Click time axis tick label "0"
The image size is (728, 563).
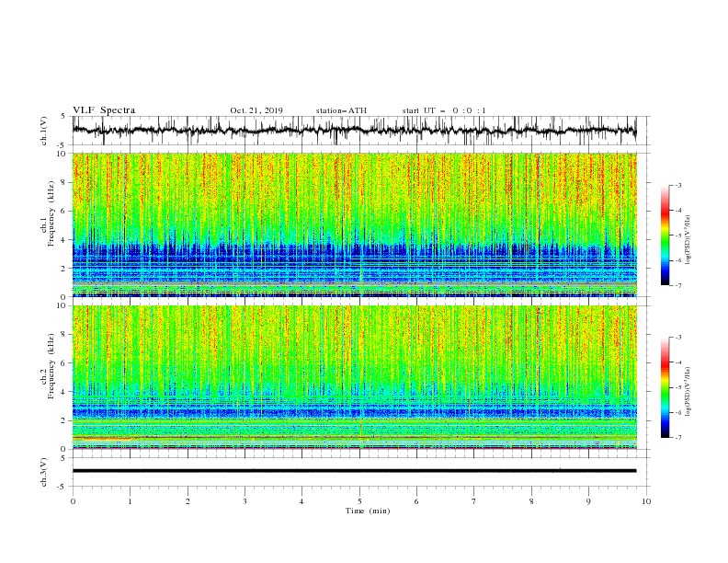[73, 501]
